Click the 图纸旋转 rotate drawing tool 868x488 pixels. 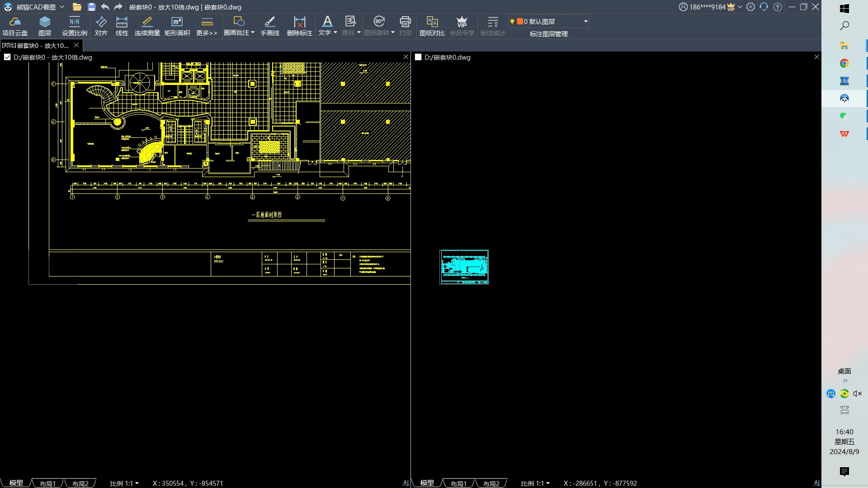click(377, 26)
